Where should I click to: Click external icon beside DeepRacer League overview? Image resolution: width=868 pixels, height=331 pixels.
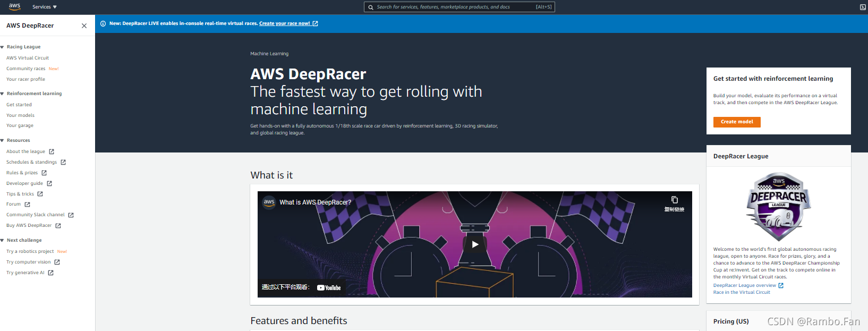click(781, 285)
